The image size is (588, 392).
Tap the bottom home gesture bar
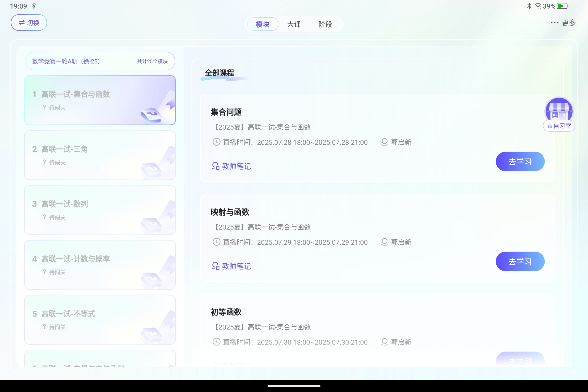(x=294, y=386)
